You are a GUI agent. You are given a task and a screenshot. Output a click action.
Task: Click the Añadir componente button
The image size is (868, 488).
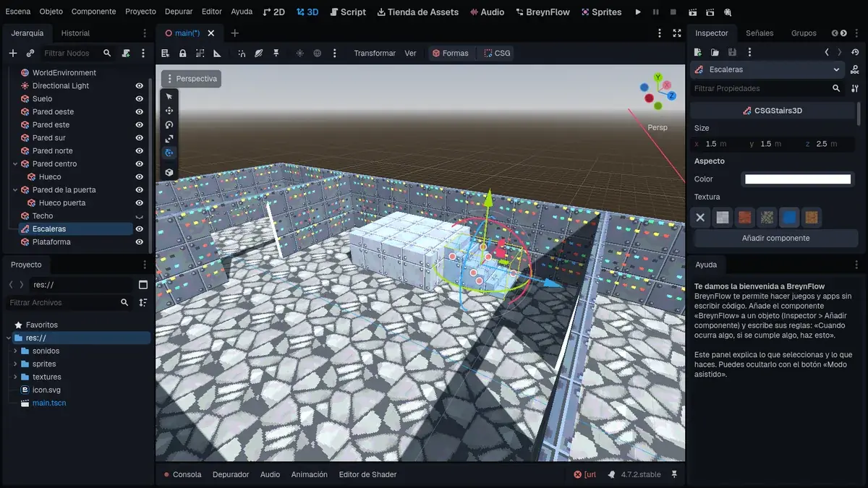(x=776, y=239)
